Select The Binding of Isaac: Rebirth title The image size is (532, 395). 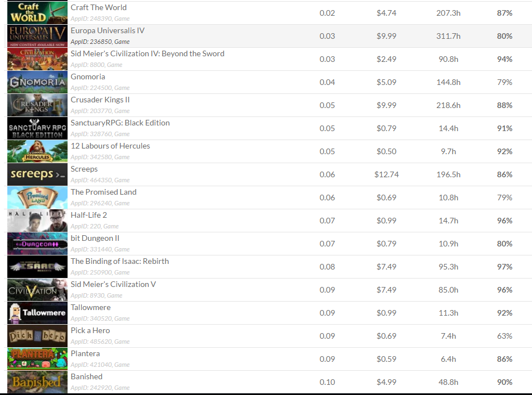(119, 261)
